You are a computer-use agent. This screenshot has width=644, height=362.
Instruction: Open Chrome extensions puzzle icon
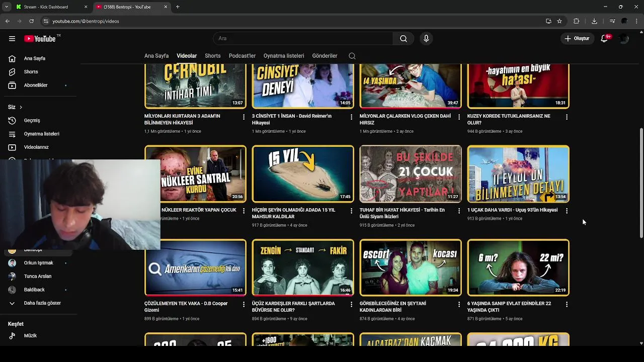click(577, 21)
